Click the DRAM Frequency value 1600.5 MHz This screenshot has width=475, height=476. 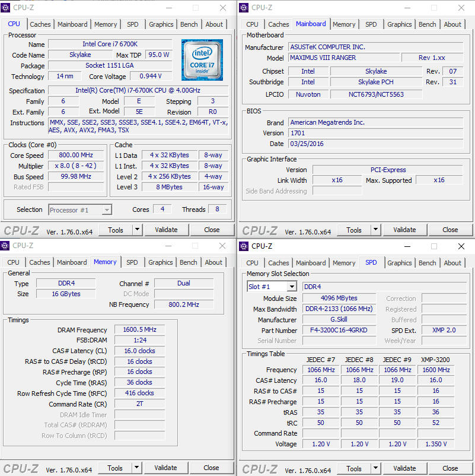tap(140, 329)
